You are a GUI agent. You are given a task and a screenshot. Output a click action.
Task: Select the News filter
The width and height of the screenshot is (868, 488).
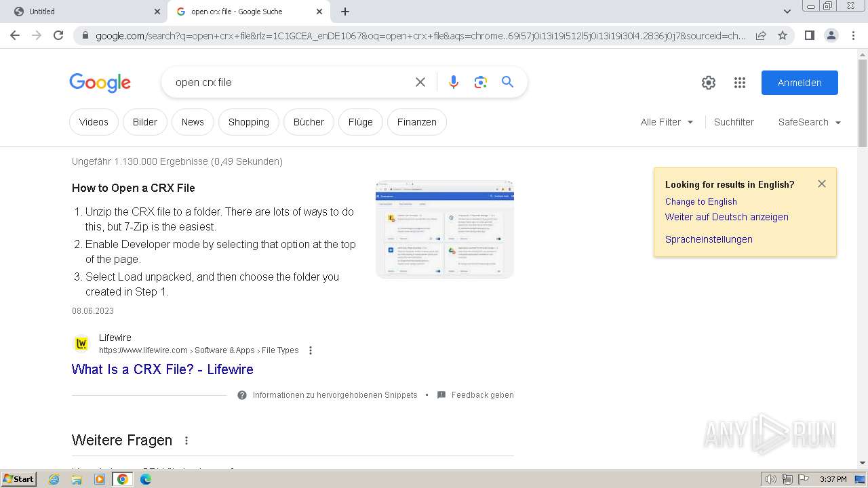coord(193,122)
